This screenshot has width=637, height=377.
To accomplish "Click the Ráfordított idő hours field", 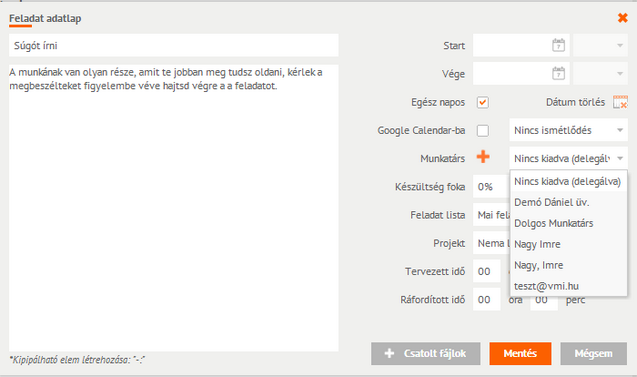I will coord(486,299).
